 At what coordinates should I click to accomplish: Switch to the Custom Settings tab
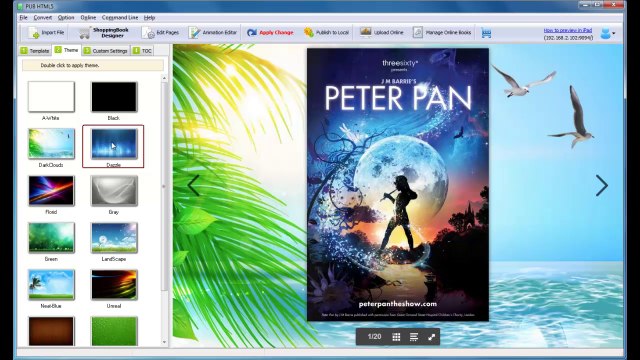[x=105, y=51]
